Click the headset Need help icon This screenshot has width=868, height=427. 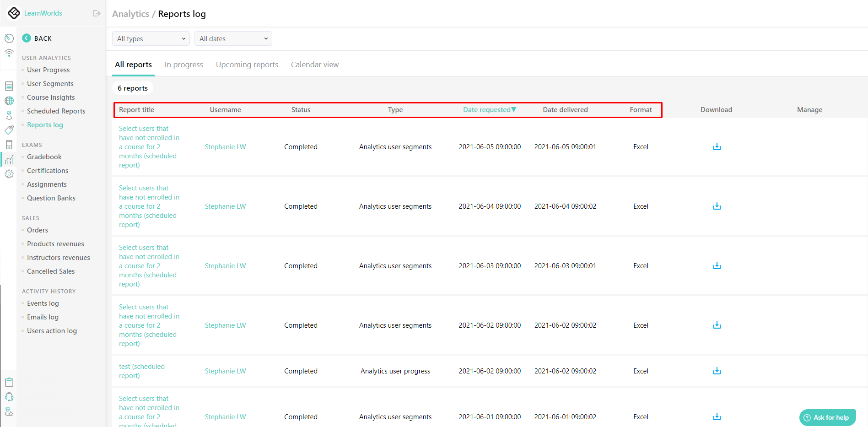(x=9, y=397)
